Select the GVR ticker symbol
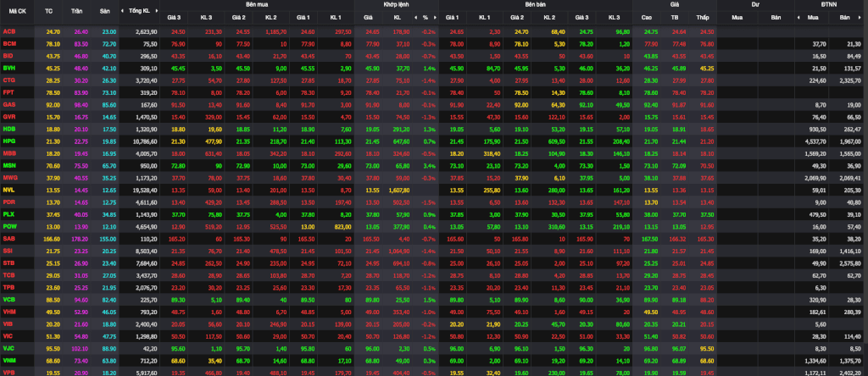 click(x=8, y=117)
